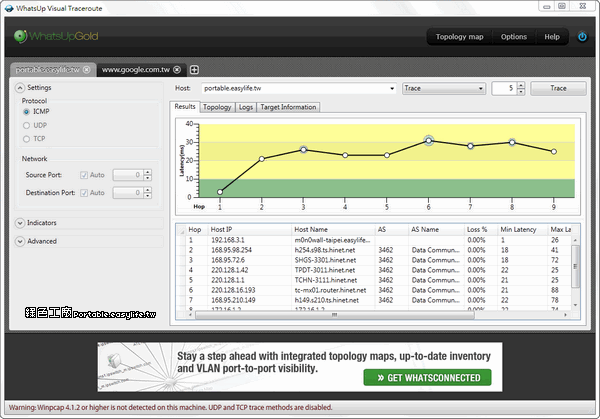Image resolution: width=600 pixels, height=419 pixels.
Task: Click the Trace button
Action: (558, 88)
